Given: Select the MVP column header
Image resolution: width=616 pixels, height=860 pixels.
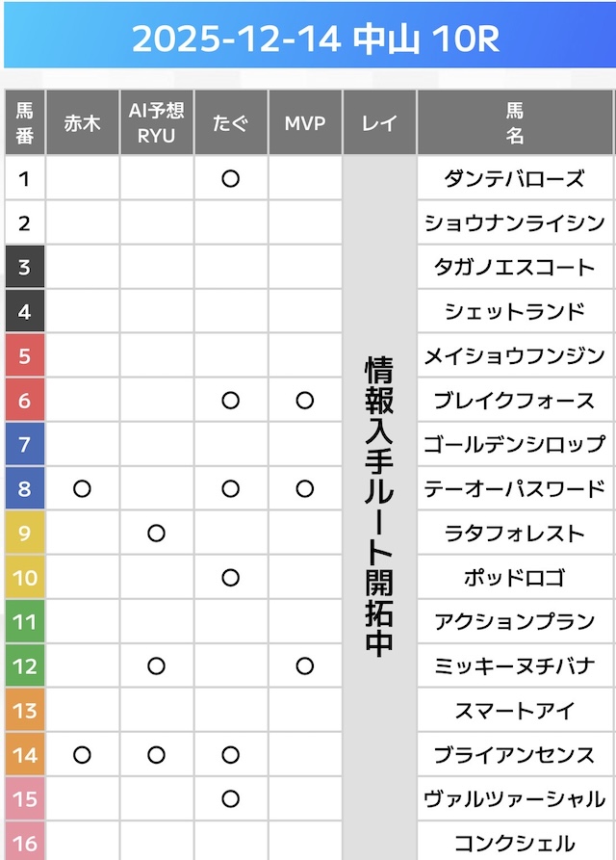Looking at the screenshot, I should pos(305,123).
